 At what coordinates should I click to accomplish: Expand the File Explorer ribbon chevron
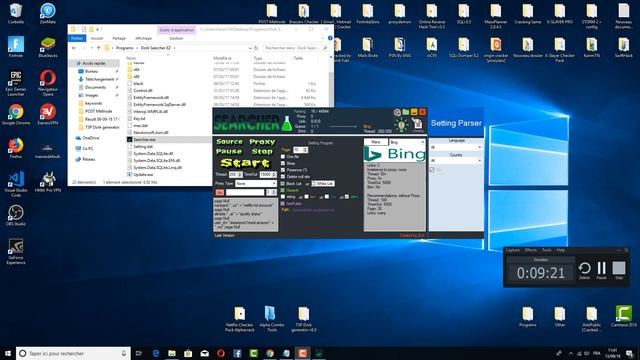(323, 38)
